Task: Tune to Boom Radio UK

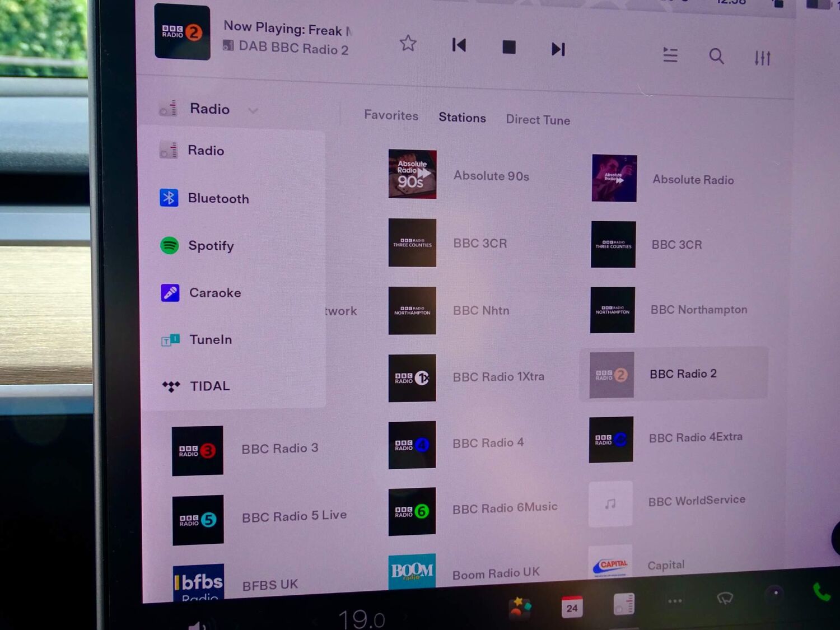Action: coord(496,574)
